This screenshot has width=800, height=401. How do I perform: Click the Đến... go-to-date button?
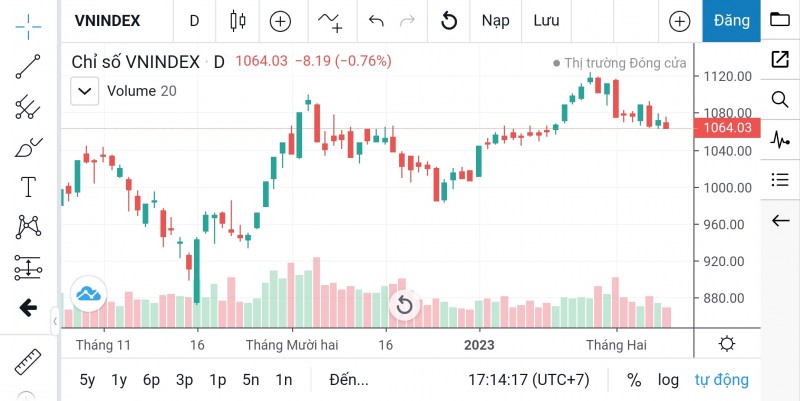(348, 380)
